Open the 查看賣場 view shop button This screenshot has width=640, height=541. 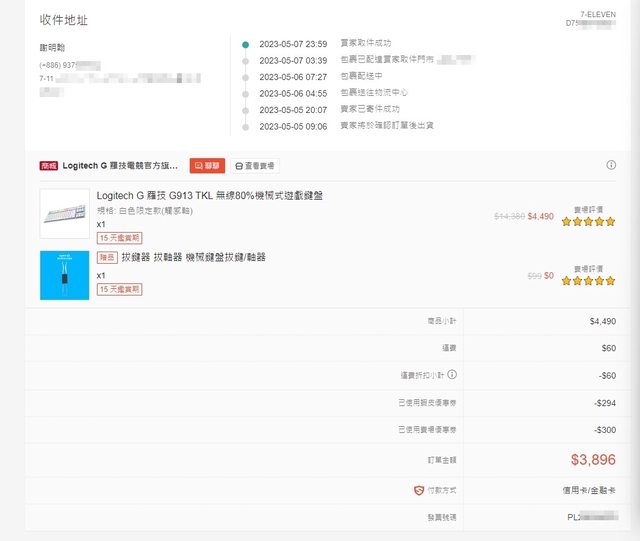[255, 165]
